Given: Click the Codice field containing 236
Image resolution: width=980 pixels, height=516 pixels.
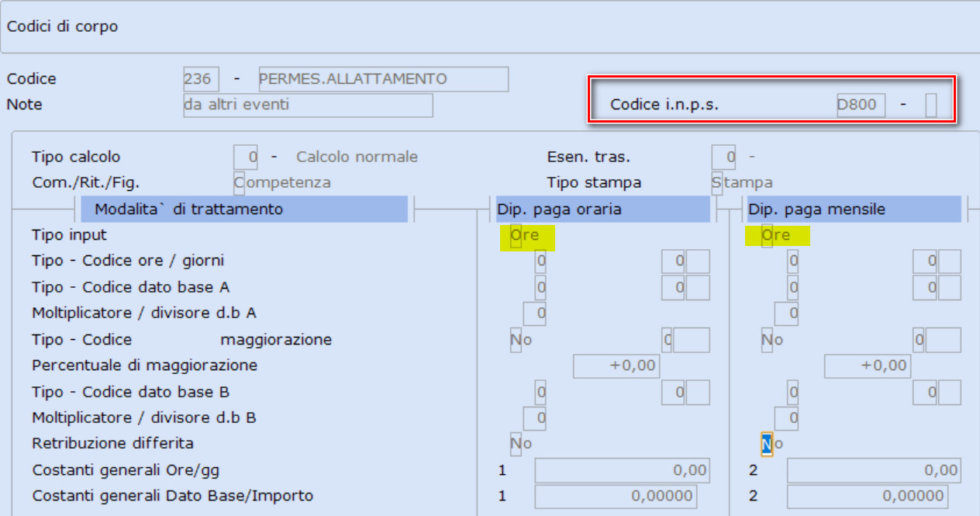Looking at the screenshot, I should (201, 79).
